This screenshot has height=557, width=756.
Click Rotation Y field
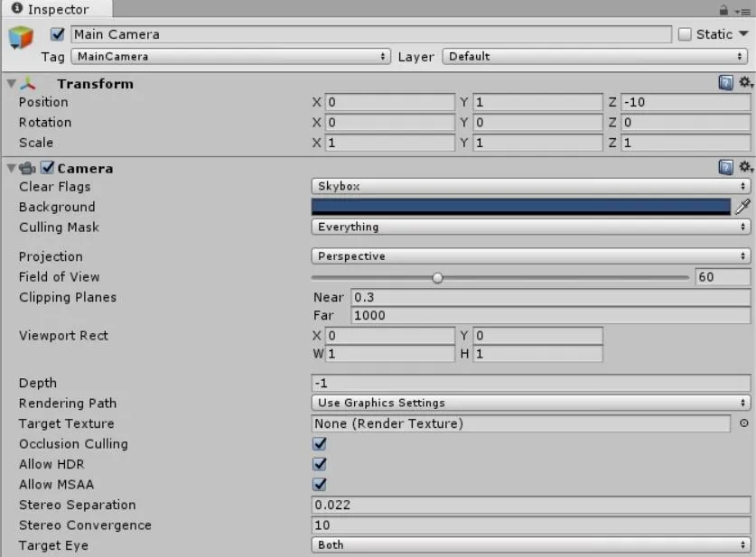coord(537,123)
